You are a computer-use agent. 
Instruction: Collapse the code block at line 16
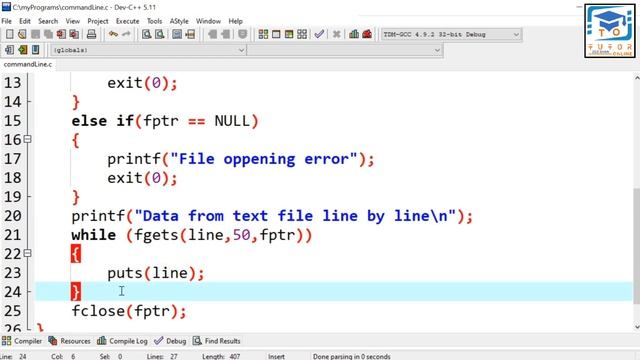27,139
